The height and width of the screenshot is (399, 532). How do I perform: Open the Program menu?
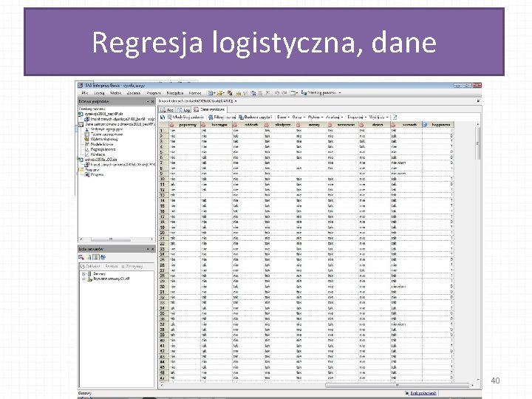point(154,92)
